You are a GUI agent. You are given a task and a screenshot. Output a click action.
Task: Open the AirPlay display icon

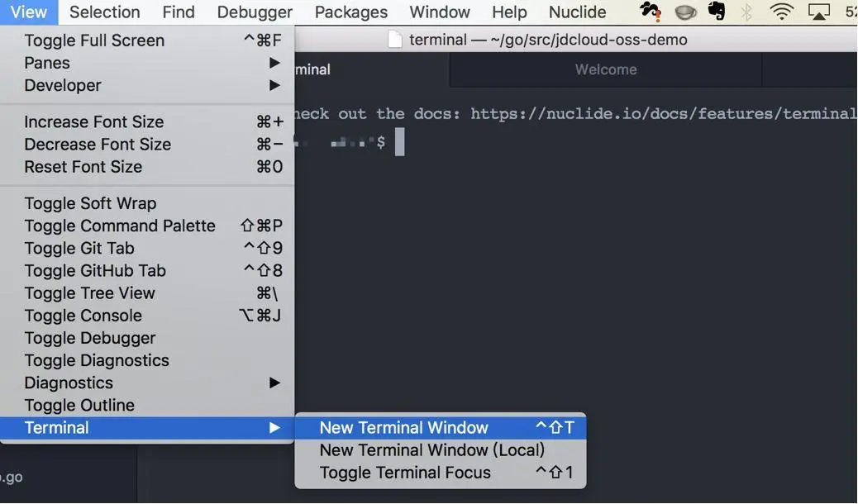[x=818, y=12]
